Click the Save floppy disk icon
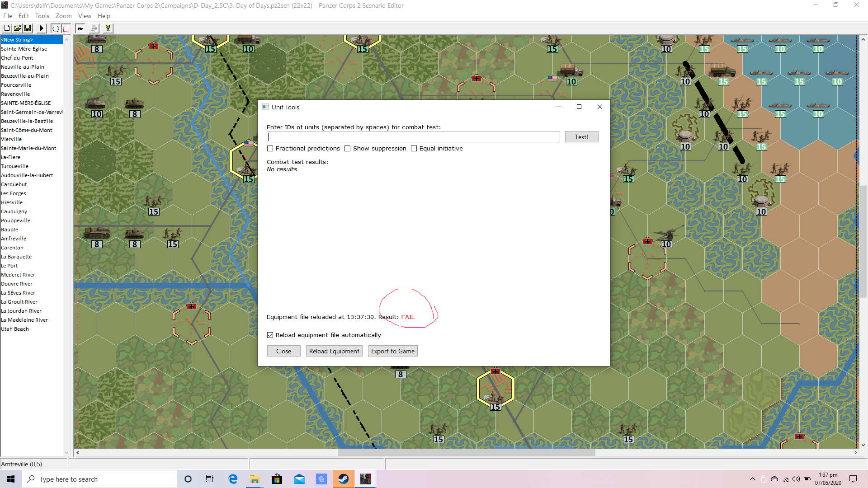Screen dimensions: 868x488 coord(28,28)
